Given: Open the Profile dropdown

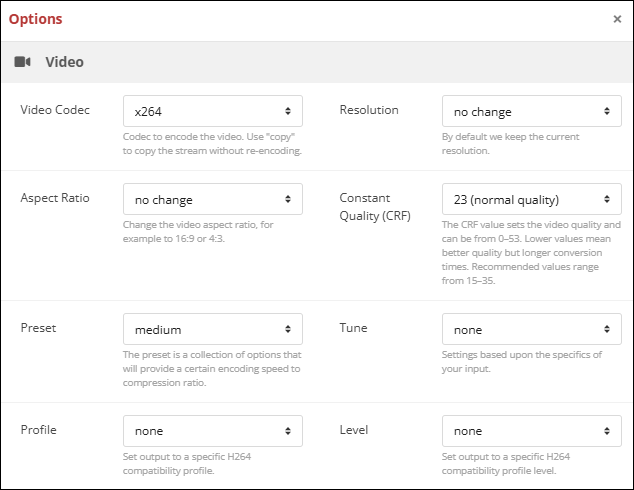Looking at the screenshot, I should (213, 431).
